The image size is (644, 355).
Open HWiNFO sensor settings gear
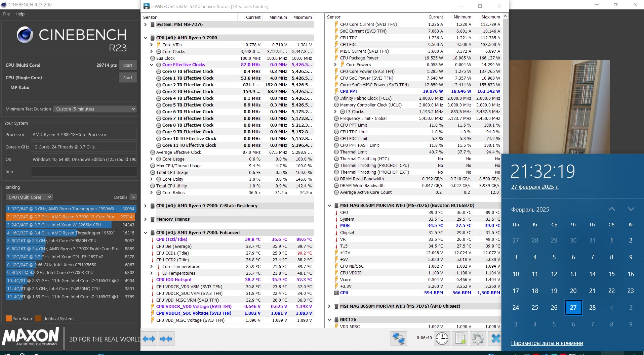pyautogui.click(x=478, y=339)
